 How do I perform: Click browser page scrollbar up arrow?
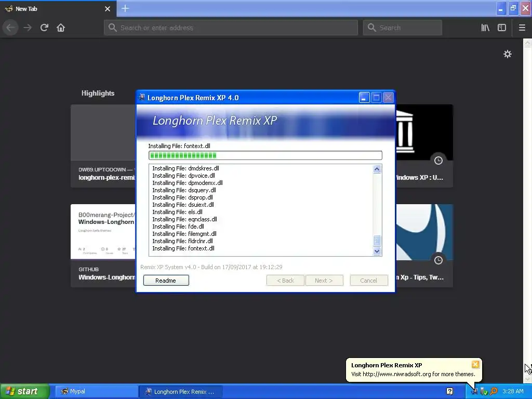click(x=527, y=43)
